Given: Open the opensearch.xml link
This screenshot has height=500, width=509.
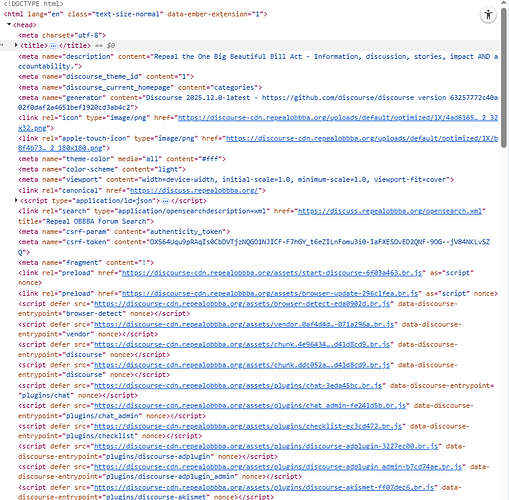Looking at the screenshot, I should (390, 211).
